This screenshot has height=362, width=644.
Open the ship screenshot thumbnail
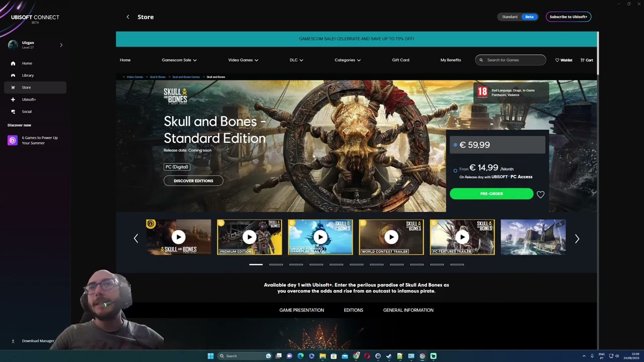pyautogui.click(x=533, y=237)
